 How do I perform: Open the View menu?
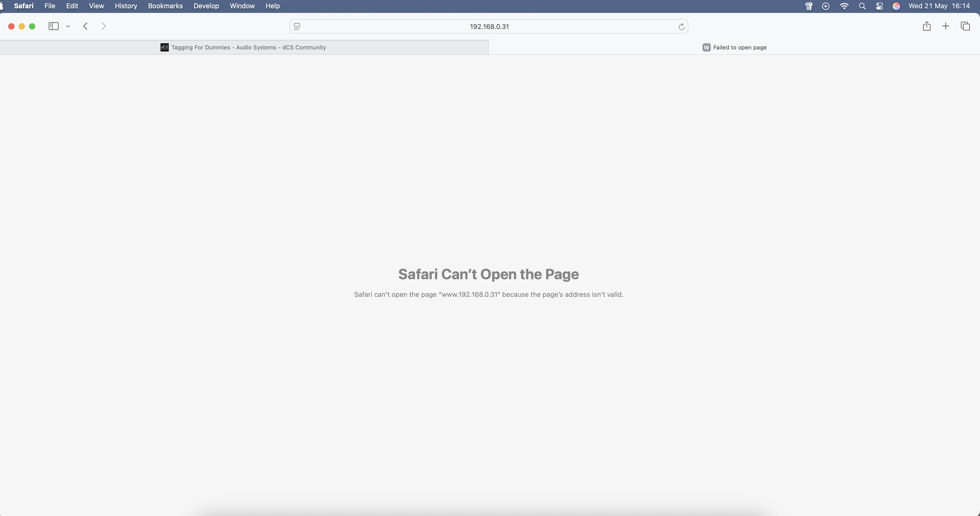coord(96,6)
